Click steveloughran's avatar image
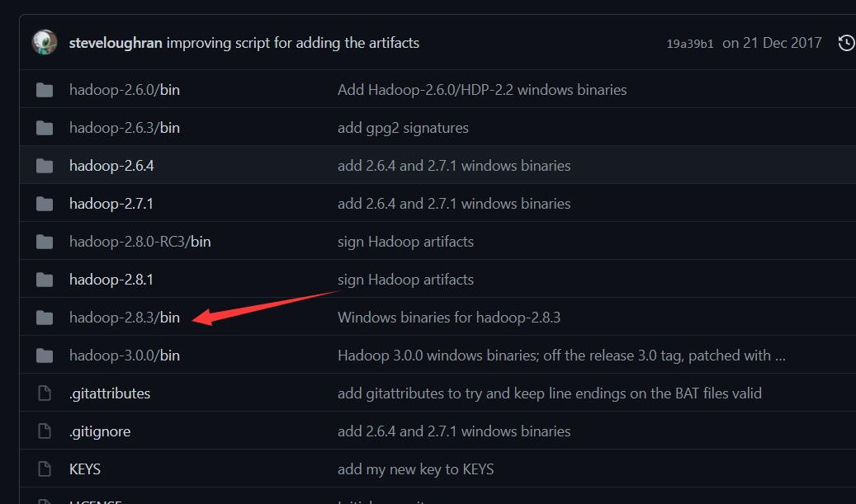 (45, 42)
